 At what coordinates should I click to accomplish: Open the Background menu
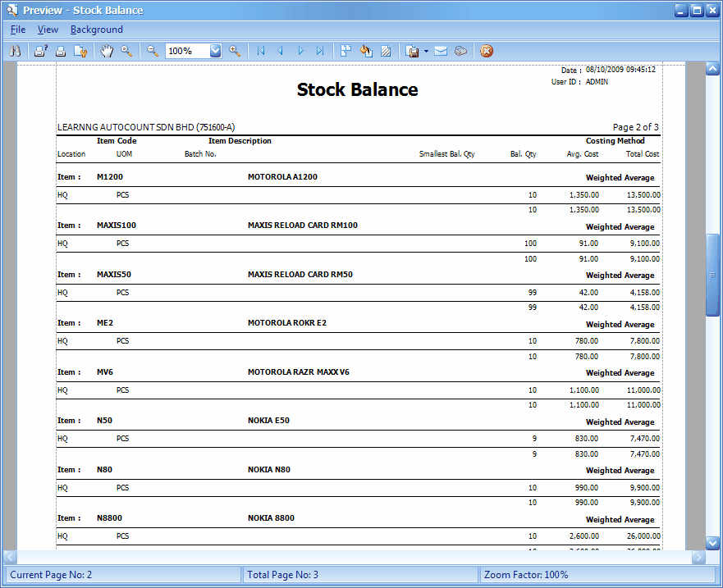pyautogui.click(x=96, y=30)
